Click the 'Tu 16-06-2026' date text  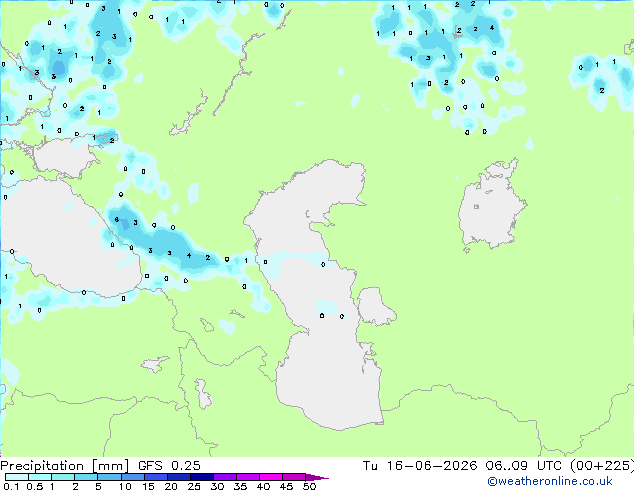click(419, 466)
